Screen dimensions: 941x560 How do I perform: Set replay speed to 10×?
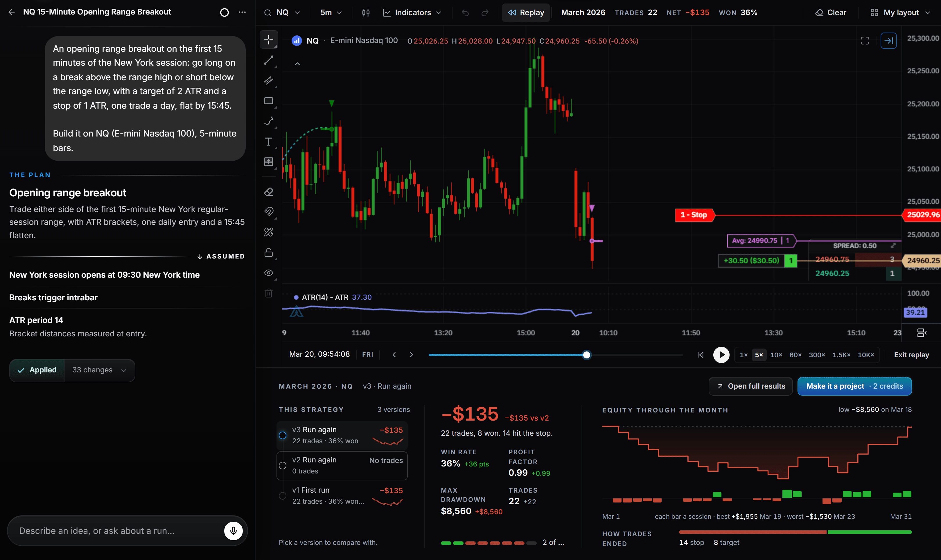[x=776, y=355]
